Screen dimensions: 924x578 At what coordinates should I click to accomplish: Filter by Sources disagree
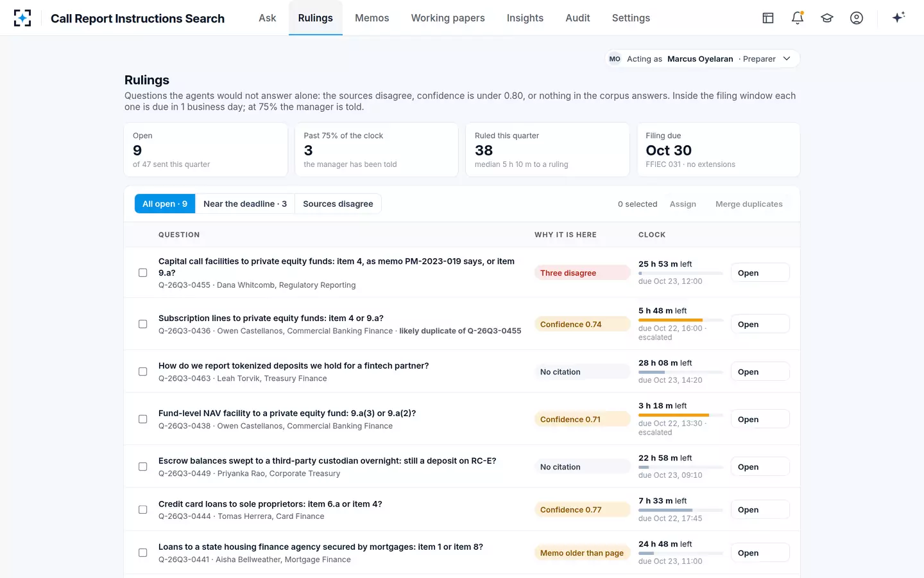coord(338,204)
